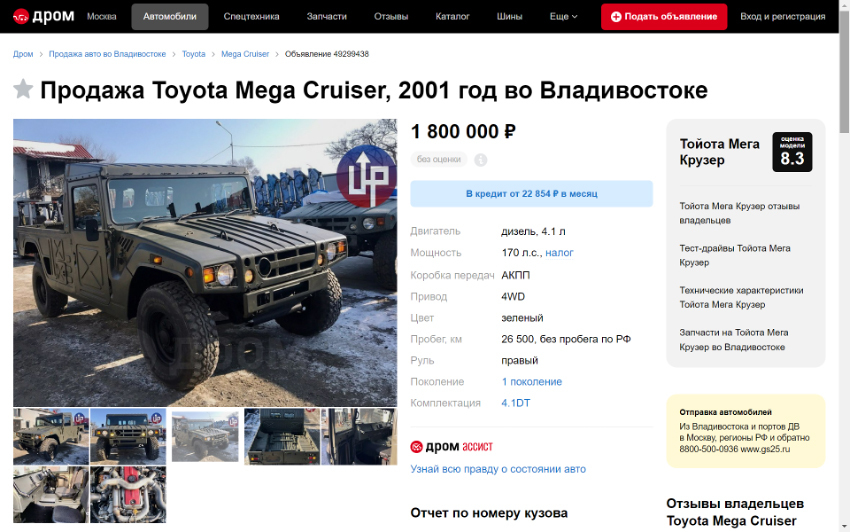This screenshot has height=532, width=850.
Task: Open the 8.3 model rating badge
Action: coord(792,152)
